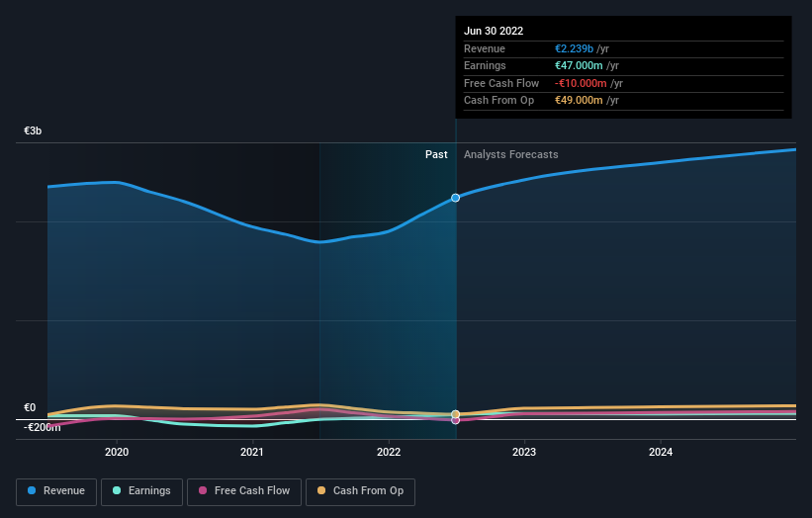Toggle the Revenue legend button
Image resolution: width=812 pixels, height=518 pixels.
[x=56, y=491]
